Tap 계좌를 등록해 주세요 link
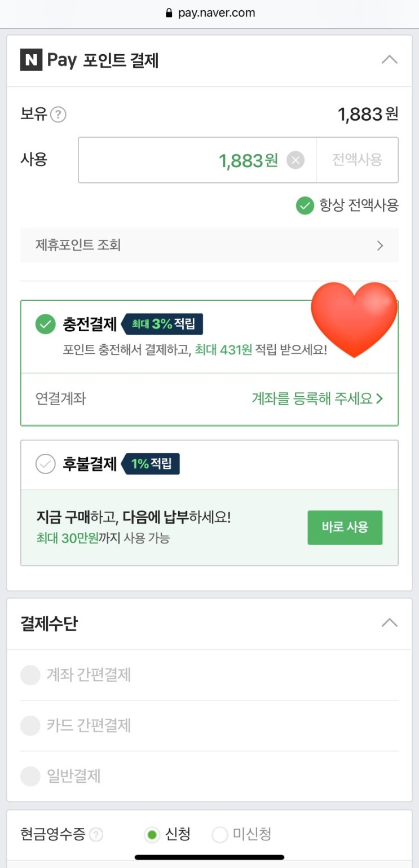The image size is (419, 868). pos(317,399)
